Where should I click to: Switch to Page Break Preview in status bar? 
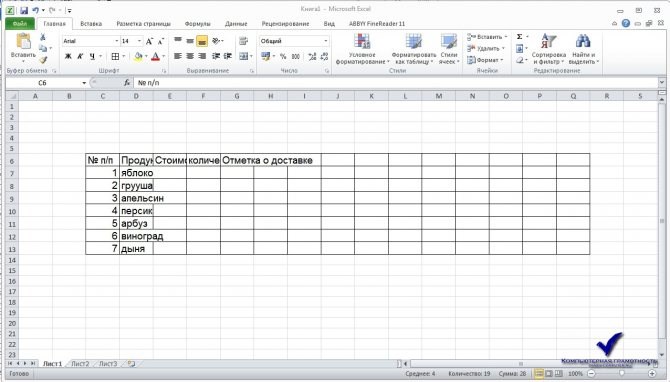pyautogui.click(x=558, y=373)
